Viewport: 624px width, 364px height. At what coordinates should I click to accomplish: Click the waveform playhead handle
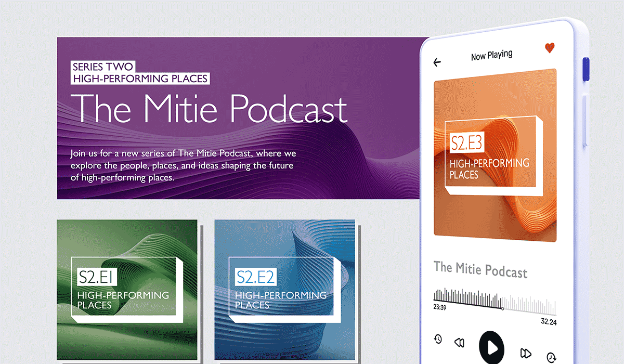click(x=502, y=309)
